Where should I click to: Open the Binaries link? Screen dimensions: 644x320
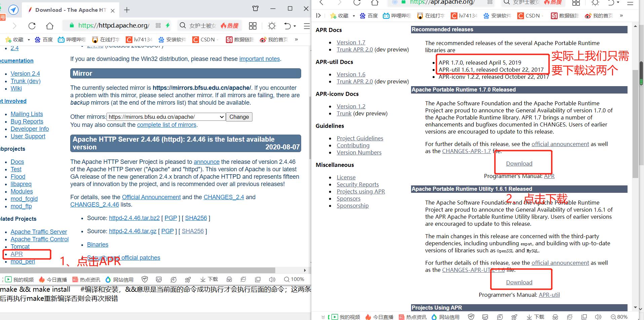pos(97,245)
